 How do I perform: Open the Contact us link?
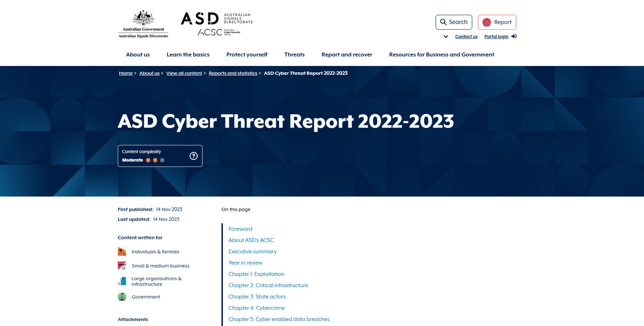466,36
